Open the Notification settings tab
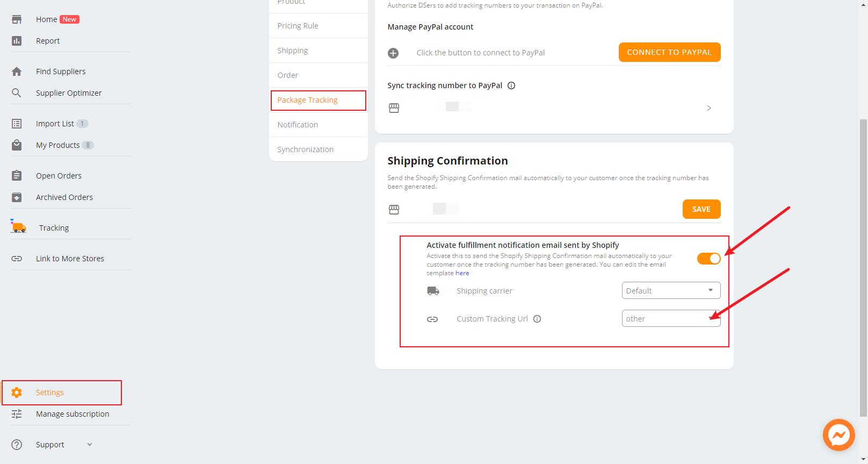This screenshot has height=464, width=868. [319, 125]
